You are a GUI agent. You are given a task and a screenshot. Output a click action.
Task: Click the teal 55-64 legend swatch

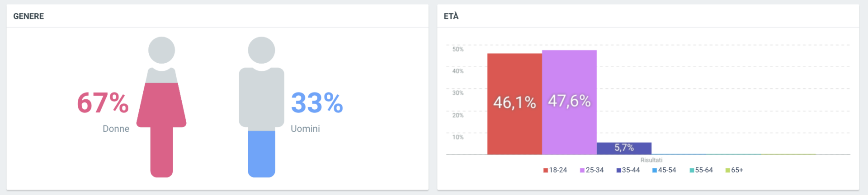click(692, 170)
